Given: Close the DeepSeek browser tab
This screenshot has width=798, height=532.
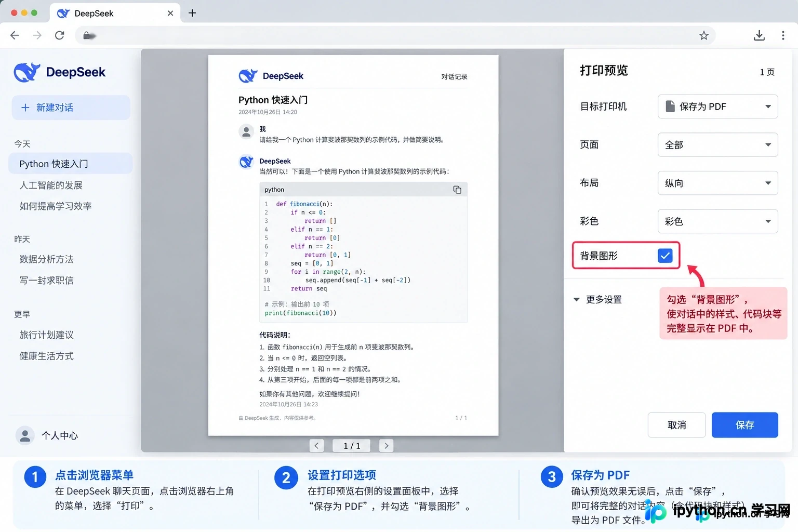Looking at the screenshot, I should pos(170,14).
